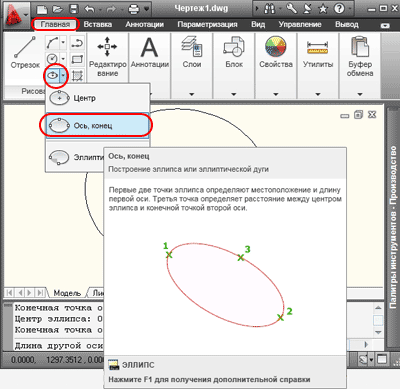Select the circle drawing tool
This screenshot has width=400, height=389.
point(52,59)
